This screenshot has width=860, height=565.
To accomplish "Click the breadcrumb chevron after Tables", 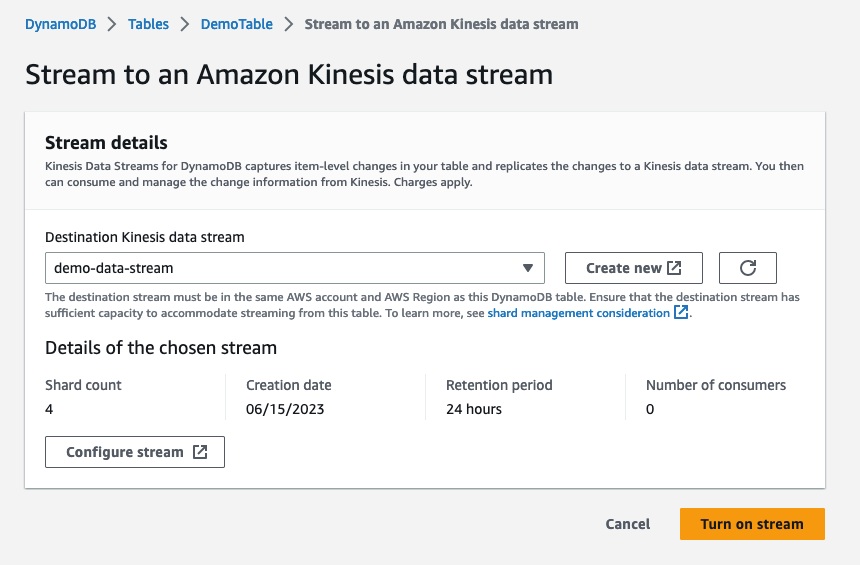I will pyautogui.click(x=185, y=24).
